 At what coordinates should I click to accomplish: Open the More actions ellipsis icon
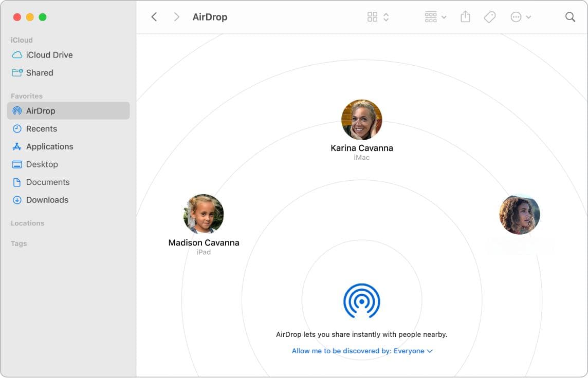[x=516, y=17]
